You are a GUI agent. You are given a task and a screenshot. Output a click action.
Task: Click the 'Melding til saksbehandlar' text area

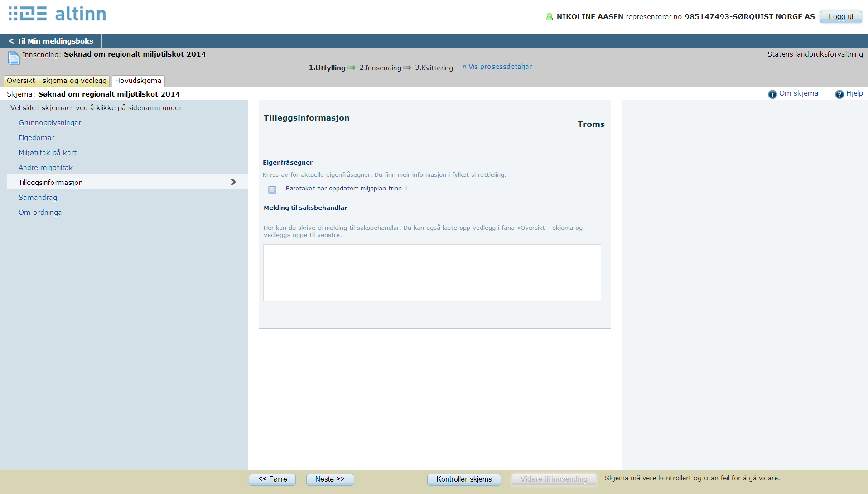tap(432, 273)
